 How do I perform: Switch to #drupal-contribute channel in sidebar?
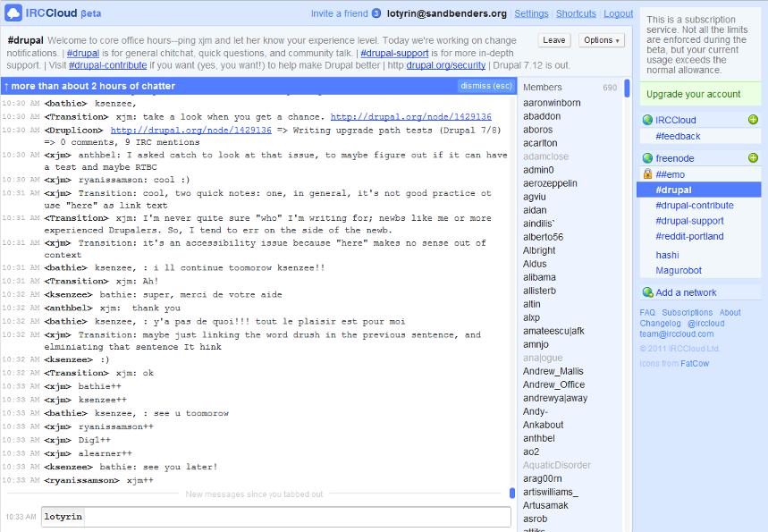695,206
